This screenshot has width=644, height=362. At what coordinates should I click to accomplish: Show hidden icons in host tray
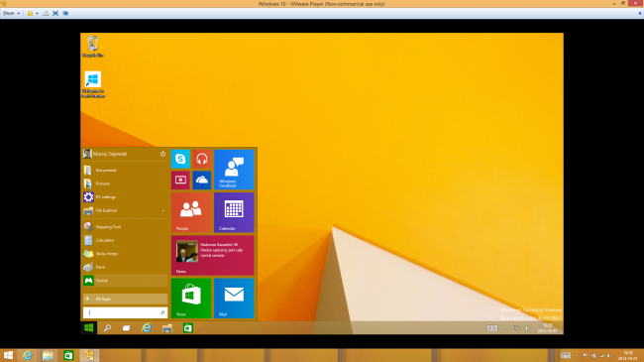(x=577, y=355)
